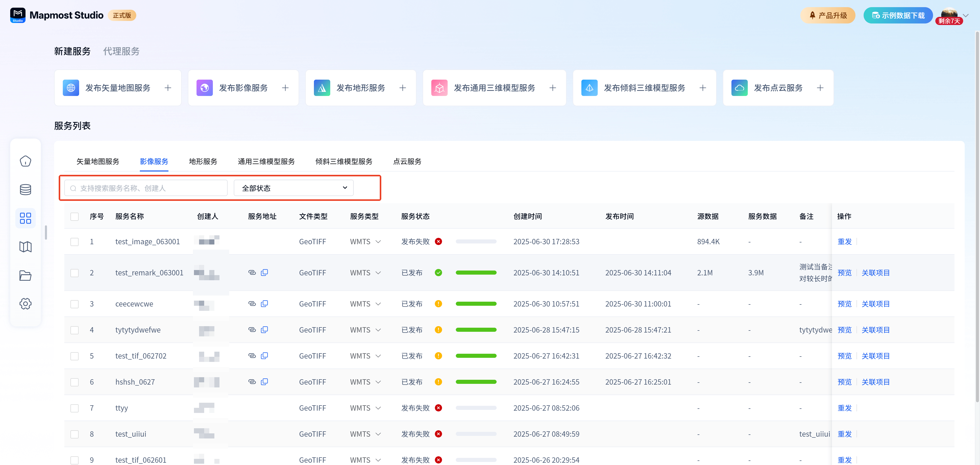The width and height of the screenshot is (980, 465).
Task: Copy service address for test_remark_063001
Action: pyautogui.click(x=264, y=273)
